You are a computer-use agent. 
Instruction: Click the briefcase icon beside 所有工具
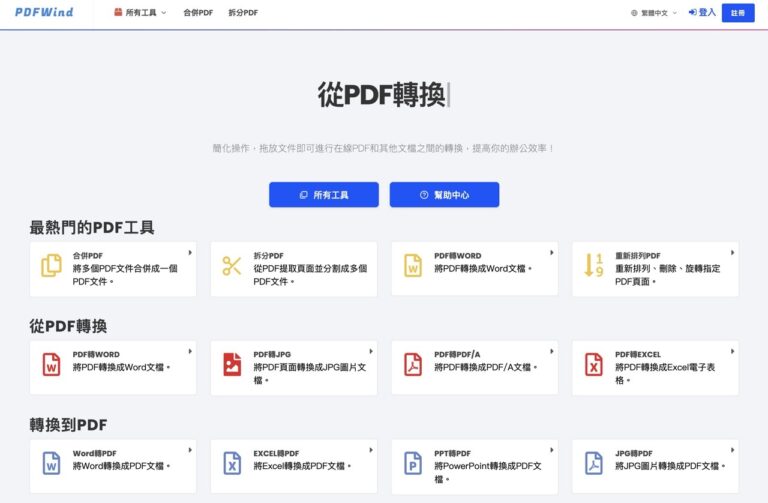[118, 12]
